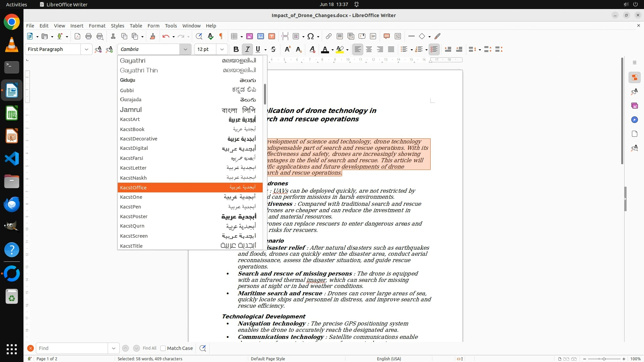Open the Styles menu
Image resolution: width=644 pixels, height=362 pixels.
[117, 26]
